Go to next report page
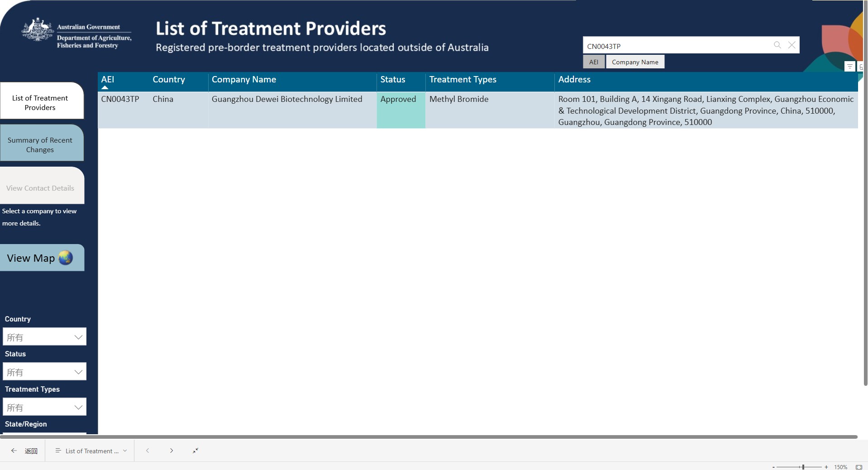 pos(172,451)
